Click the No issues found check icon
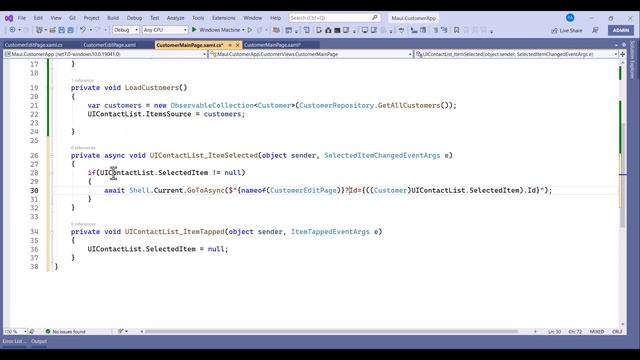The width and height of the screenshot is (640, 360). pyautogui.click(x=48, y=331)
